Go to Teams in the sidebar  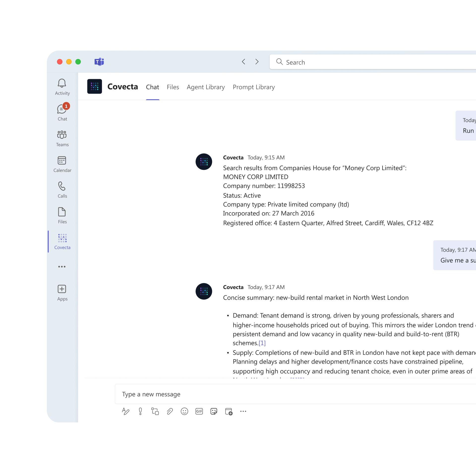pos(62,138)
